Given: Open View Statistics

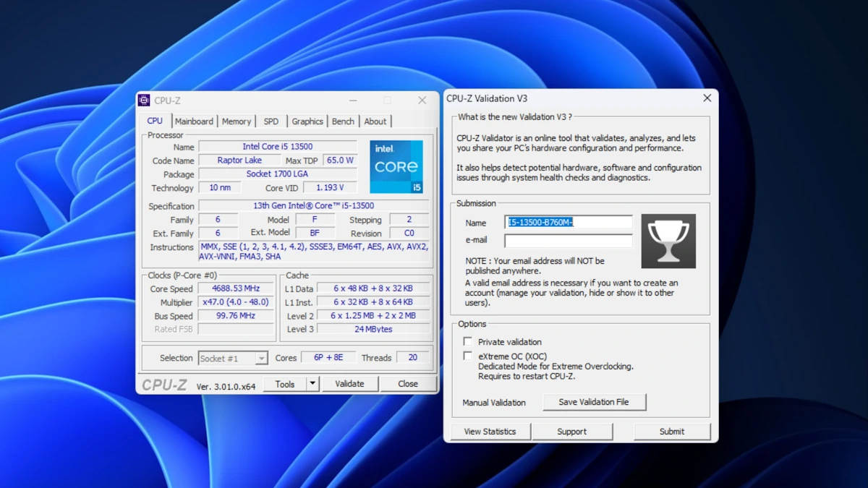Looking at the screenshot, I should [x=490, y=432].
